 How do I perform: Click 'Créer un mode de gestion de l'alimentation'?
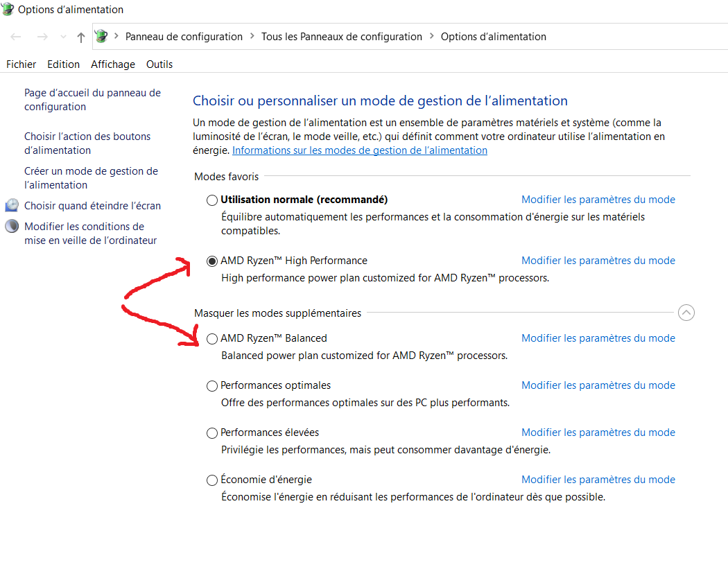point(91,178)
